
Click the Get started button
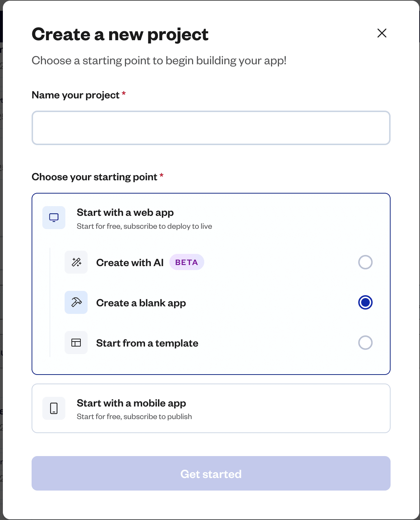coord(211,473)
